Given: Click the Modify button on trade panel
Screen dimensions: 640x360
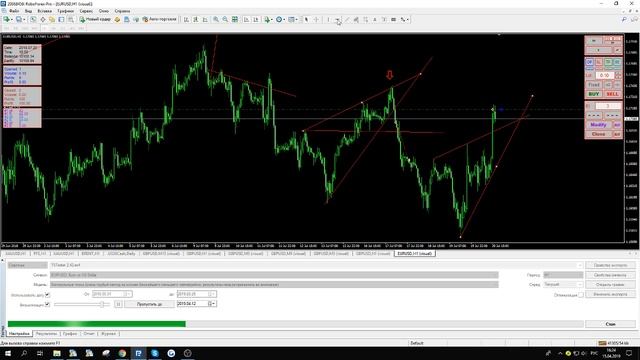Looking at the screenshot, I should [598, 124].
